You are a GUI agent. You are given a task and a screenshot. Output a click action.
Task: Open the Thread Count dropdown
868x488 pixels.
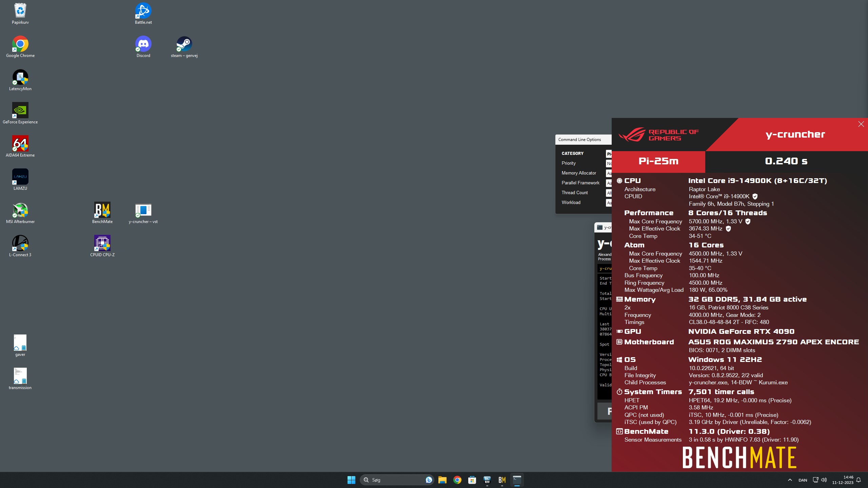pyautogui.click(x=609, y=193)
